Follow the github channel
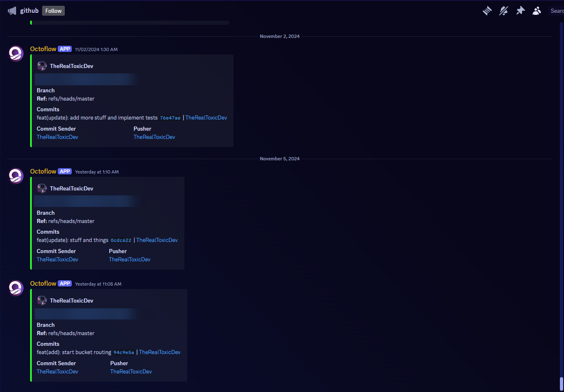Viewport: 564px width, 392px height. pos(53,11)
